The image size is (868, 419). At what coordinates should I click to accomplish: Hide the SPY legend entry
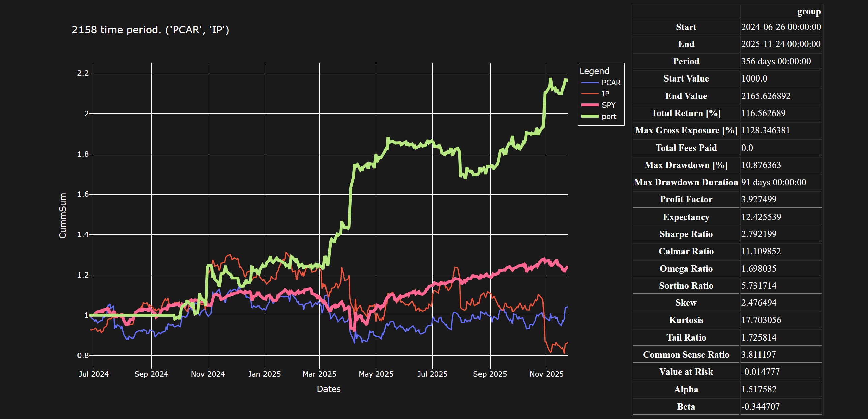(608, 105)
